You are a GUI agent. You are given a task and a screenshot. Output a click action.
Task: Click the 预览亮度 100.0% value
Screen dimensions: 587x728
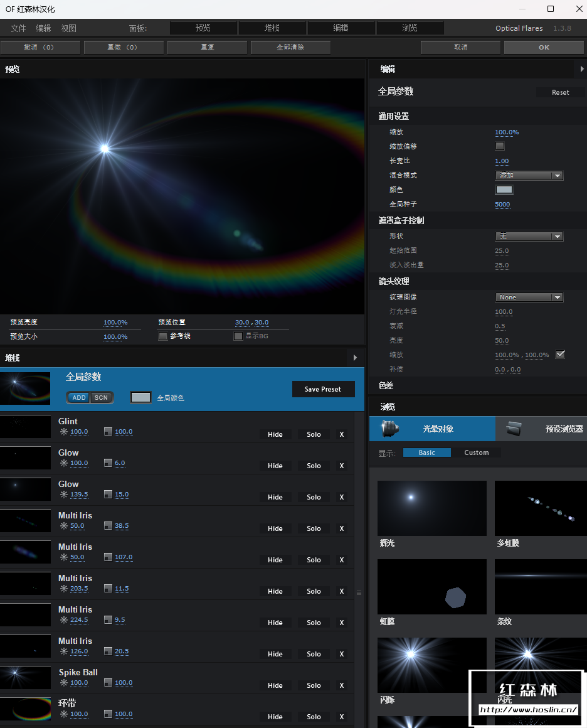pyautogui.click(x=115, y=322)
